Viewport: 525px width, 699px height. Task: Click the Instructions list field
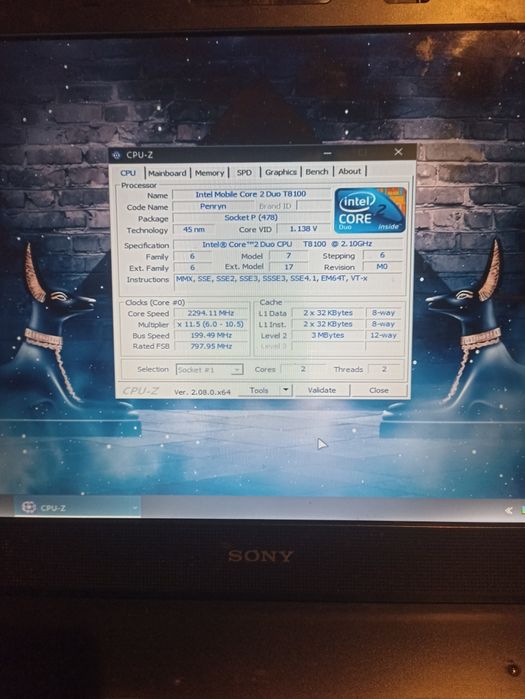coord(288,283)
